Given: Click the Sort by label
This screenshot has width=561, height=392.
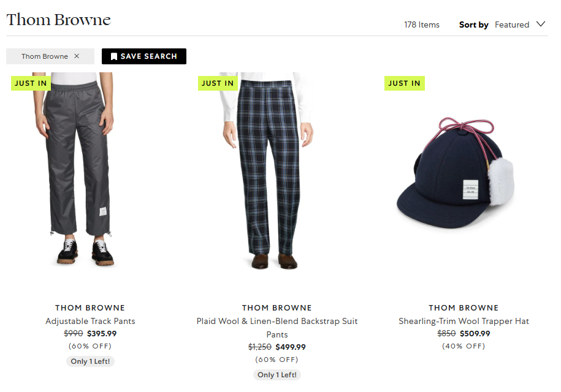Looking at the screenshot, I should (474, 24).
